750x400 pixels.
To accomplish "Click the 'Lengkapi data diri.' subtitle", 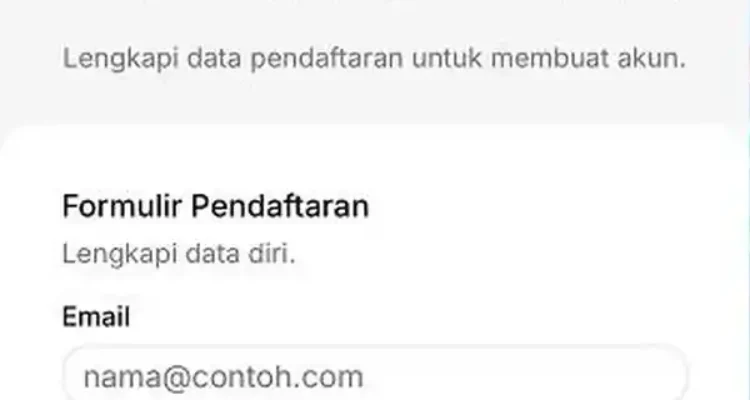I will (179, 253).
